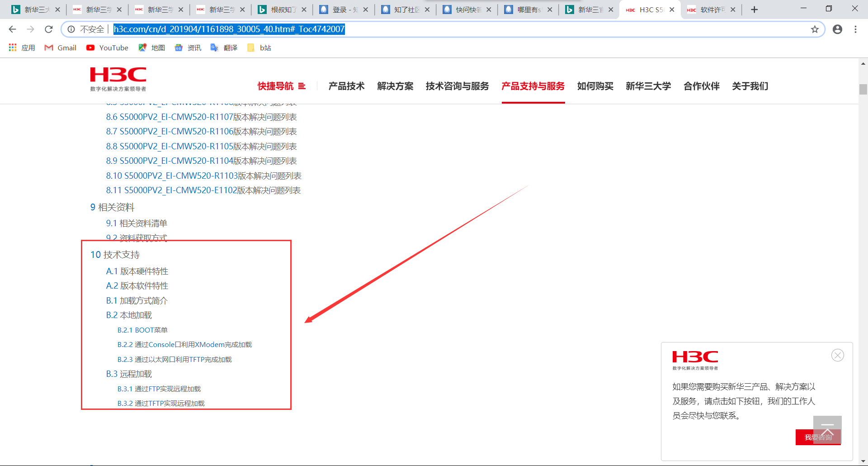The height and width of the screenshot is (466, 868).
Task: Open link 8.7 R1106版本解决问题列表
Action: tap(202, 132)
